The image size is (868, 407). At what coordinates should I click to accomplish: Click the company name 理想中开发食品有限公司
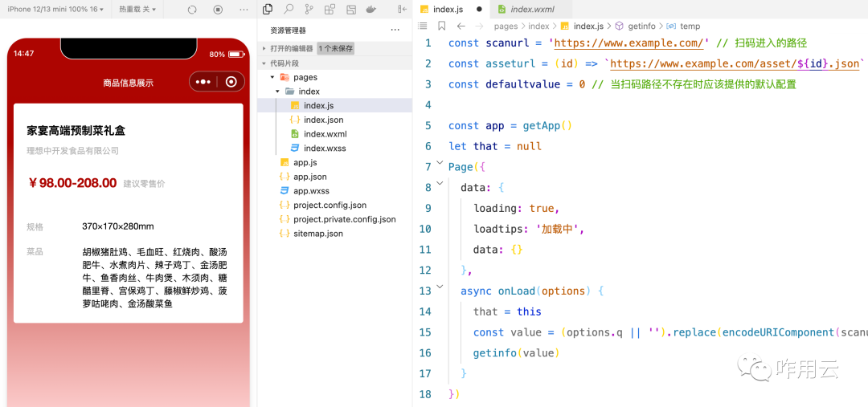73,150
